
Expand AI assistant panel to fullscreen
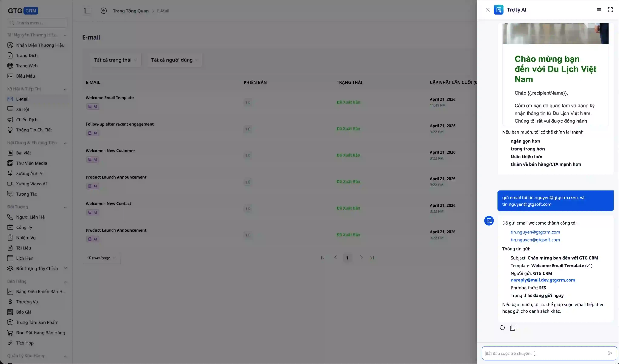point(610,10)
